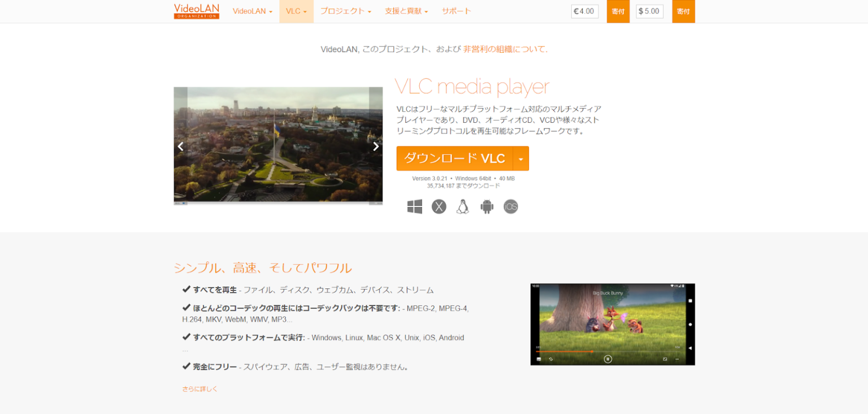Click the iOS platform icon
Screen dimensions: 868x414
(511, 206)
